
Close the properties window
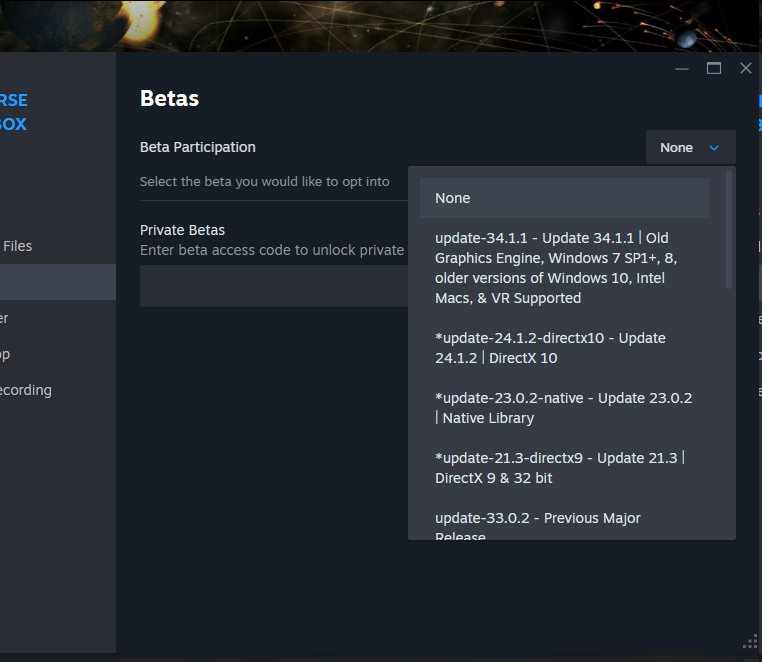(x=745, y=69)
